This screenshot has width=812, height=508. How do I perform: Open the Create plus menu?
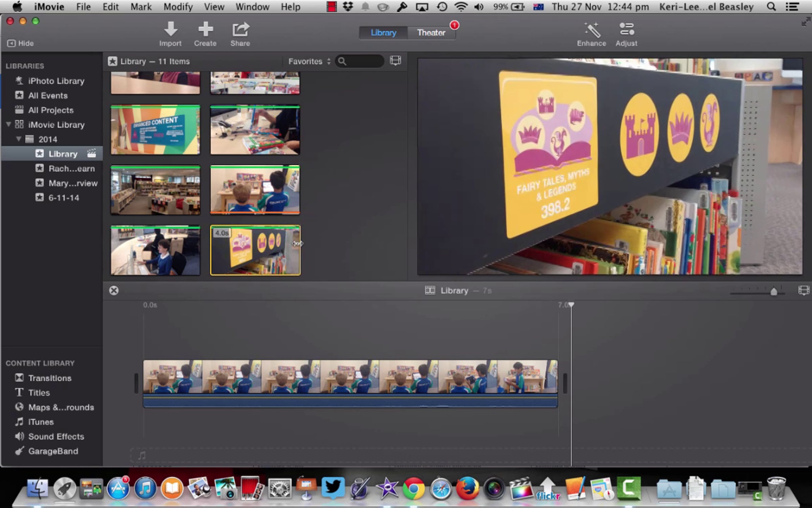[x=205, y=29]
